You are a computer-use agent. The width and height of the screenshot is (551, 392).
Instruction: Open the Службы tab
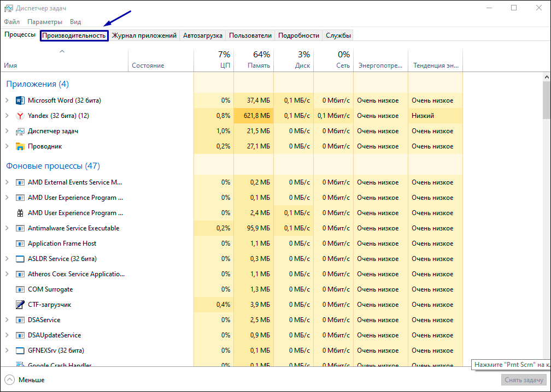tap(338, 35)
